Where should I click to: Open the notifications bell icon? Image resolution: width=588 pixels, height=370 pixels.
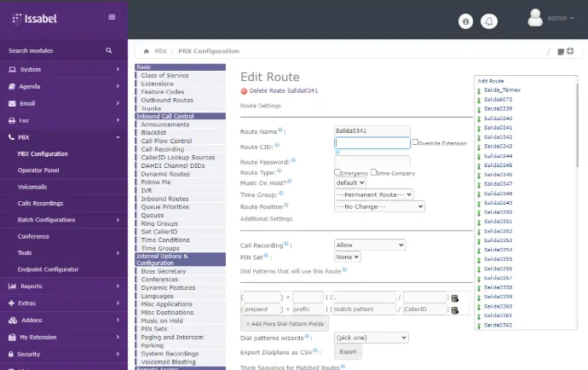(x=489, y=21)
